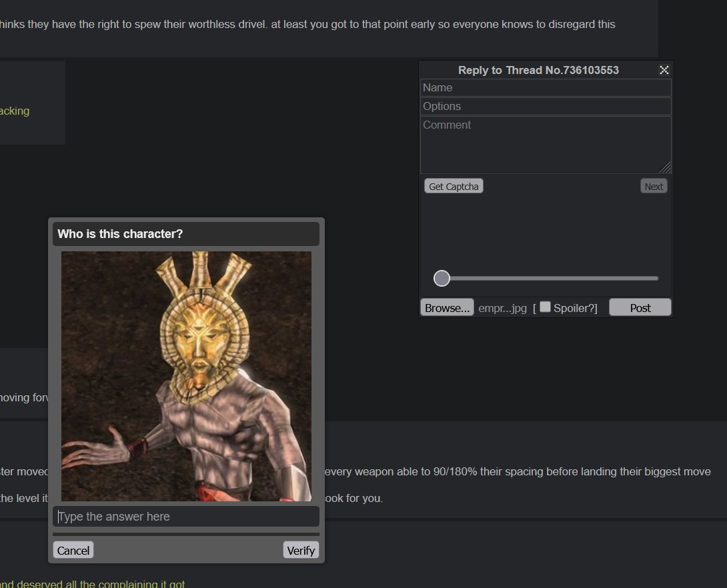727x588 pixels.
Task: Open the Browse file picker
Action: click(x=447, y=308)
